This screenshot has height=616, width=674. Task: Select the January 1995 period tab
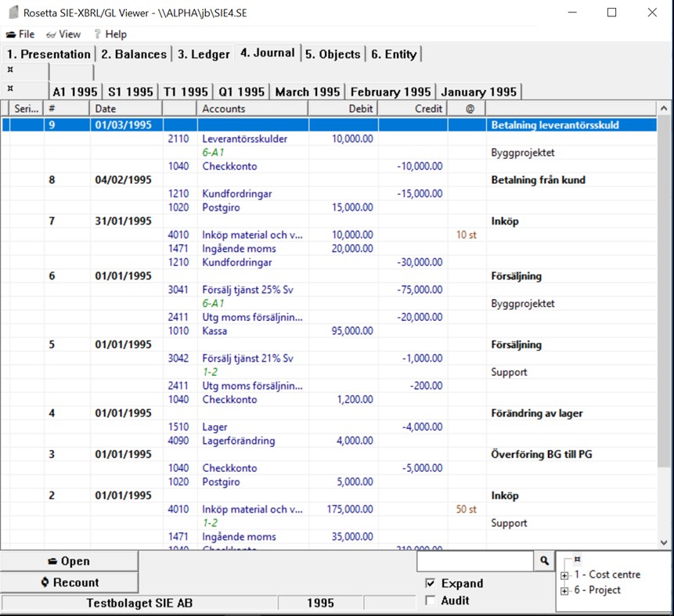pos(480,91)
